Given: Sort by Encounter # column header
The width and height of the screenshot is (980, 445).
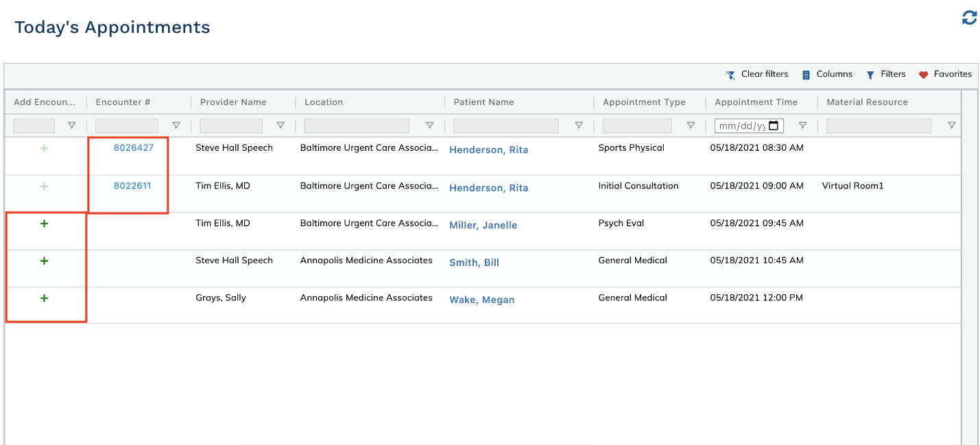Looking at the screenshot, I should pyautogui.click(x=123, y=102).
